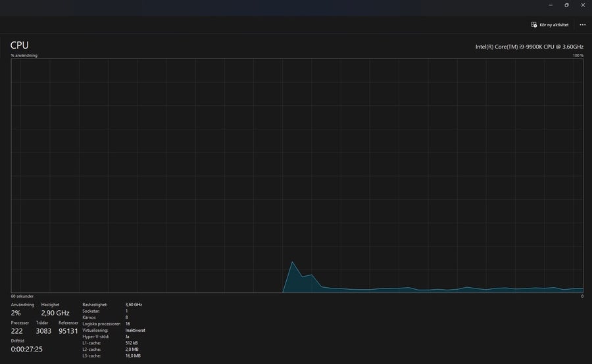Click the speed value '2,90 GHz'
Image resolution: width=592 pixels, height=364 pixels.
[55, 313]
